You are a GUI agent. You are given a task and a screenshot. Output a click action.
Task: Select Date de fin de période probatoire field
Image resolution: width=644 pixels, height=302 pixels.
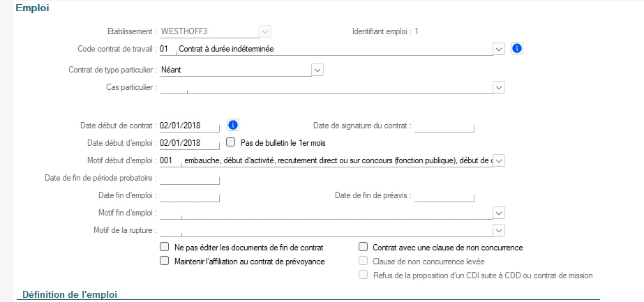(189, 178)
